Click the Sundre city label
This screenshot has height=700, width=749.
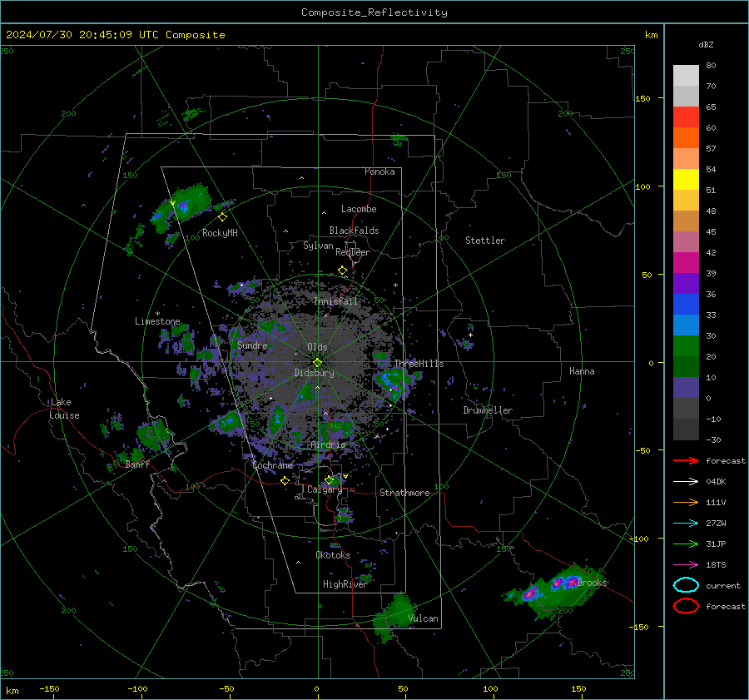click(252, 345)
